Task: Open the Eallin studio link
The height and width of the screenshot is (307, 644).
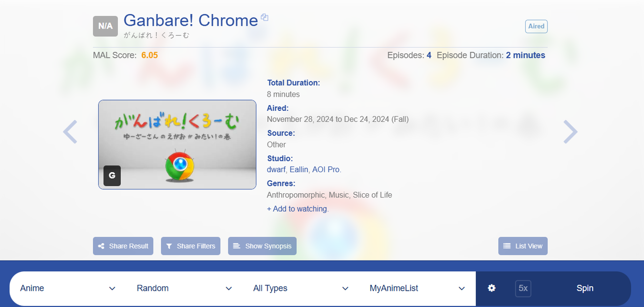Action: click(x=299, y=170)
